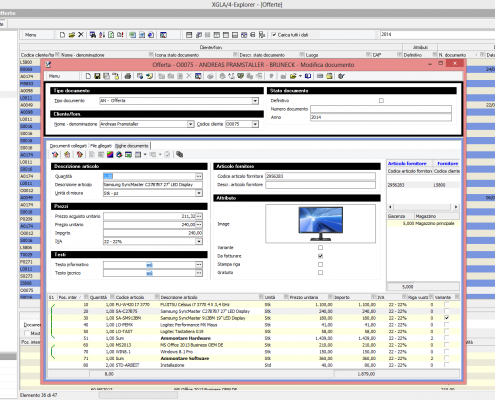Click horizontal scrollbar thumb above the status bar
Screen dimensions: 495x400
138,395
